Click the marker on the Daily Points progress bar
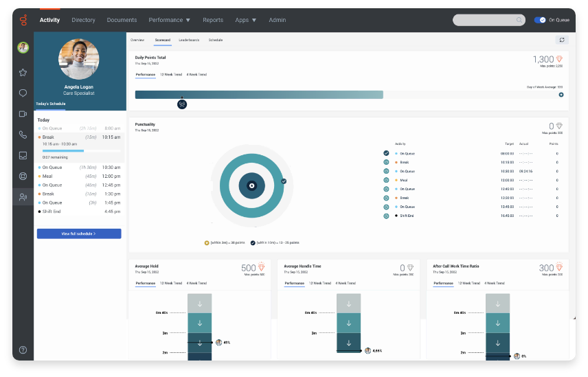The height and width of the screenshot is (377, 588). (182, 104)
